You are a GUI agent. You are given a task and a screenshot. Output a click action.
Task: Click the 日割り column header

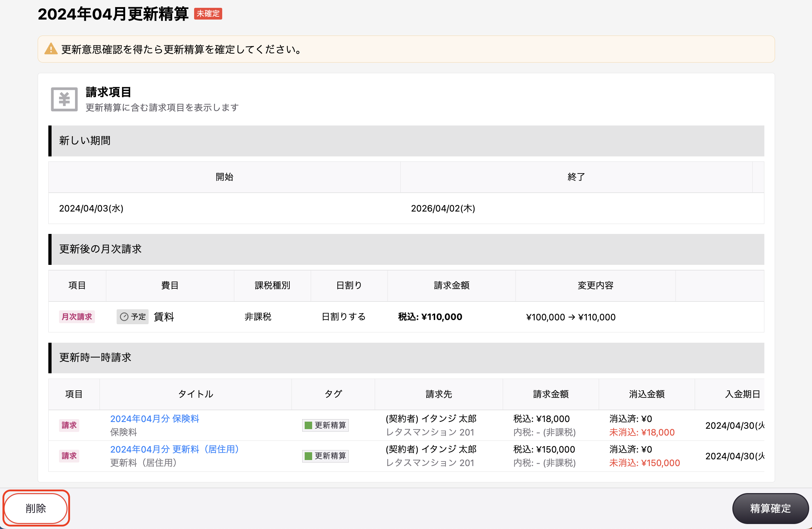(349, 285)
